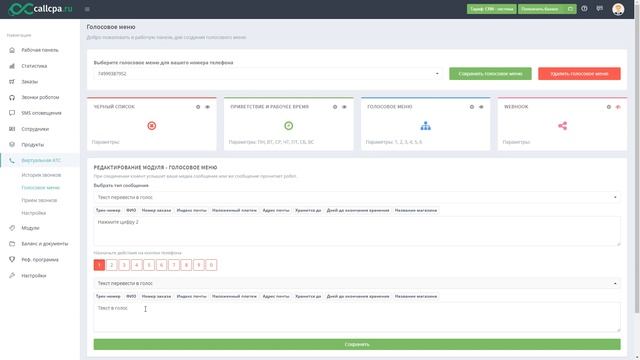Toggle eye visibility on Голосовое меню card
The width and height of the screenshot is (640, 360).
pyautogui.click(x=481, y=107)
